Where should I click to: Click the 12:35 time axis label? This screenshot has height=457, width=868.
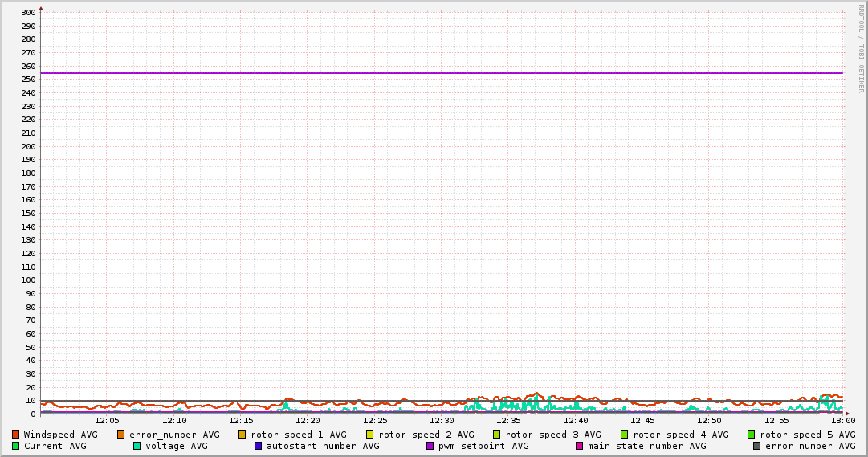point(508,420)
